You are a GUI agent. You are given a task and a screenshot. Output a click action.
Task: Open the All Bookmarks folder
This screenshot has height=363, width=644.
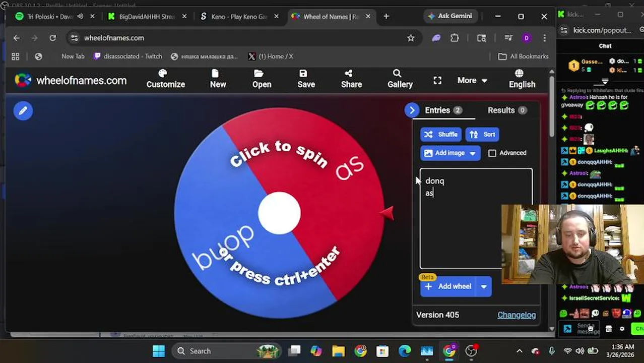(x=524, y=56)
